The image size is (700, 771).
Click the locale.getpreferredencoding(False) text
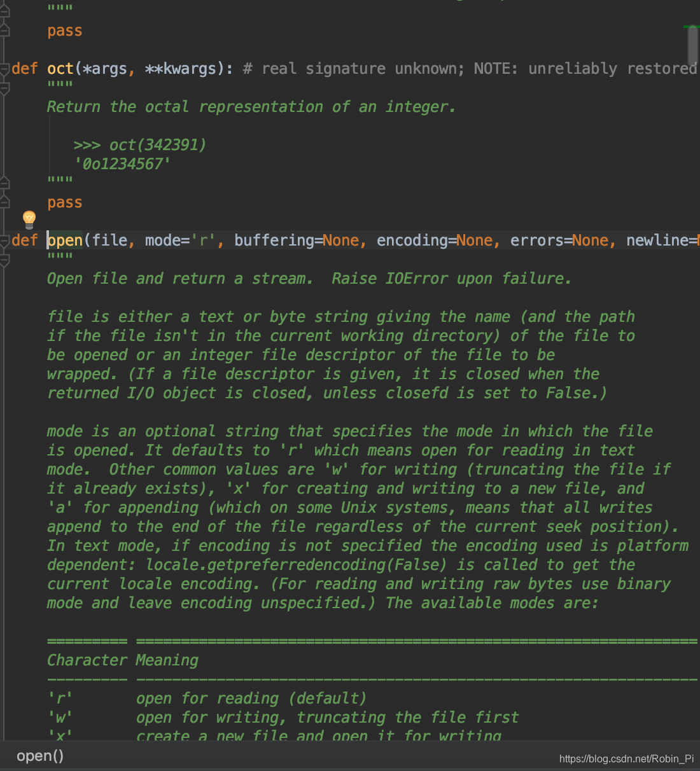(296, 565)
